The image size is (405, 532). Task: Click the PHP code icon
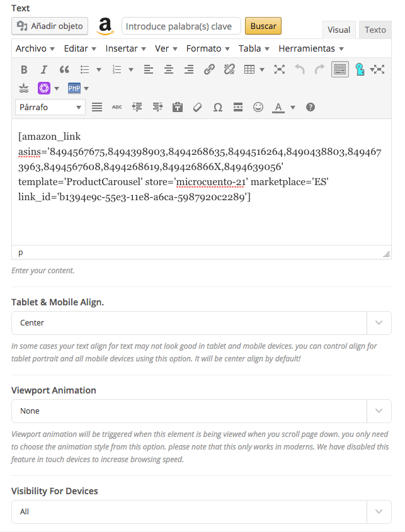pos(74,89)
